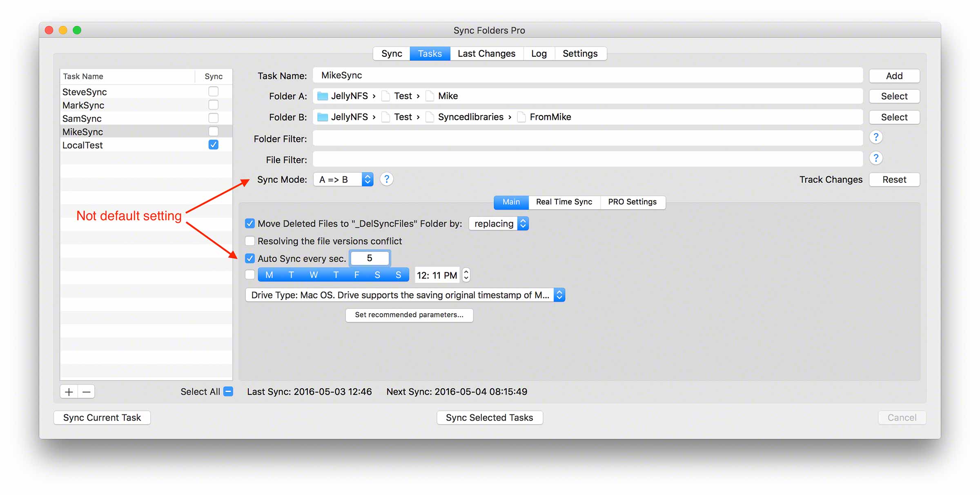Image resolution: width=980 pixels, height=495 pixels.
Task: Click the Add button
Action: coord(894,76)
